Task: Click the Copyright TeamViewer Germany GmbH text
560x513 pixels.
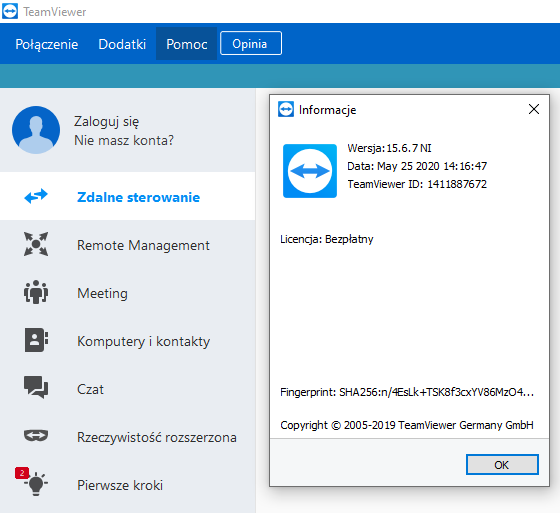Action: [x=407, y=425]
